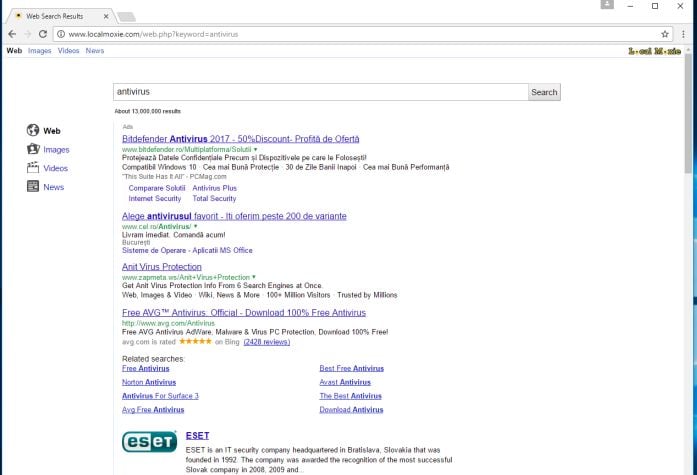This screenshot has height=475, width=697.
Task: Click the related search Best Free Antivirus
Action: (x=352, y=368)
